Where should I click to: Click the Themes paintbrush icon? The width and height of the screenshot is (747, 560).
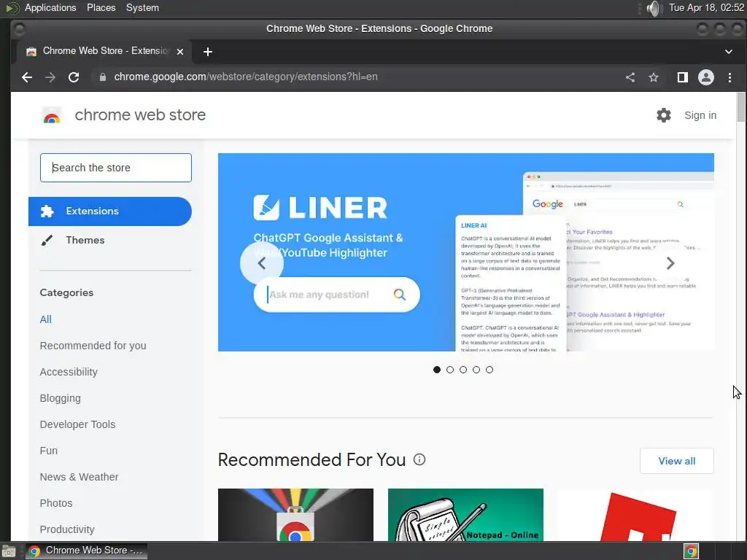pyautogui.click(x=47, y=241)
